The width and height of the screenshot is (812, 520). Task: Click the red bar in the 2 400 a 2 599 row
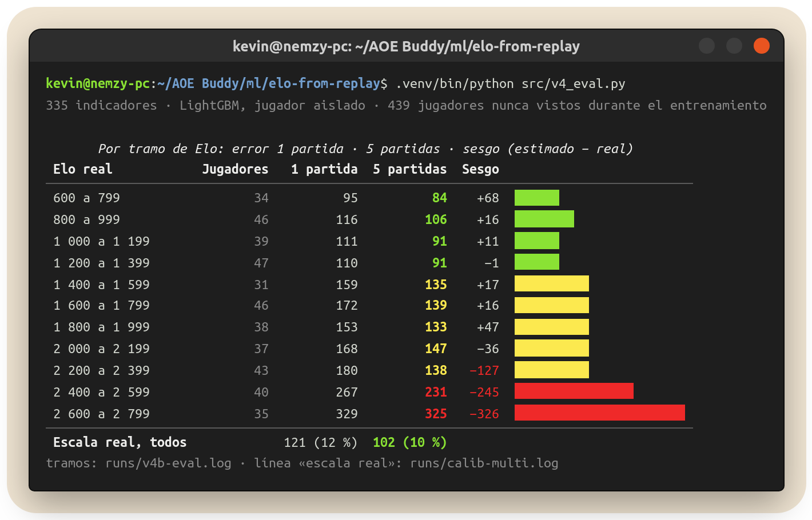pyautogui.click(x=574, y=391)
